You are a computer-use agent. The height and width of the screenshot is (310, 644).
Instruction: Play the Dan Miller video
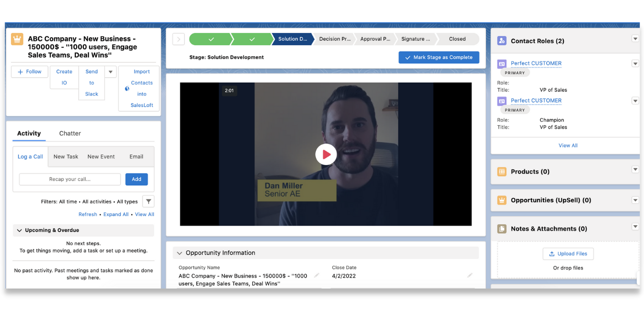pyautogui.click(x=326, y=154)
